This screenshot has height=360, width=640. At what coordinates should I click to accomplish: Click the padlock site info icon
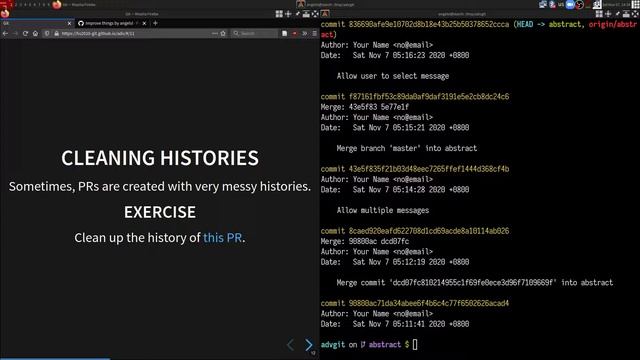point(56,33)
